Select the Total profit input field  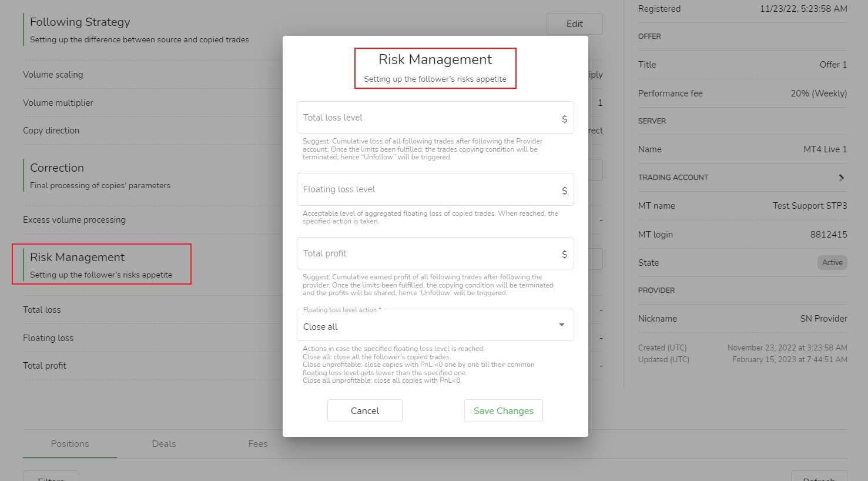pyautogui.click(x=429, y=253)
